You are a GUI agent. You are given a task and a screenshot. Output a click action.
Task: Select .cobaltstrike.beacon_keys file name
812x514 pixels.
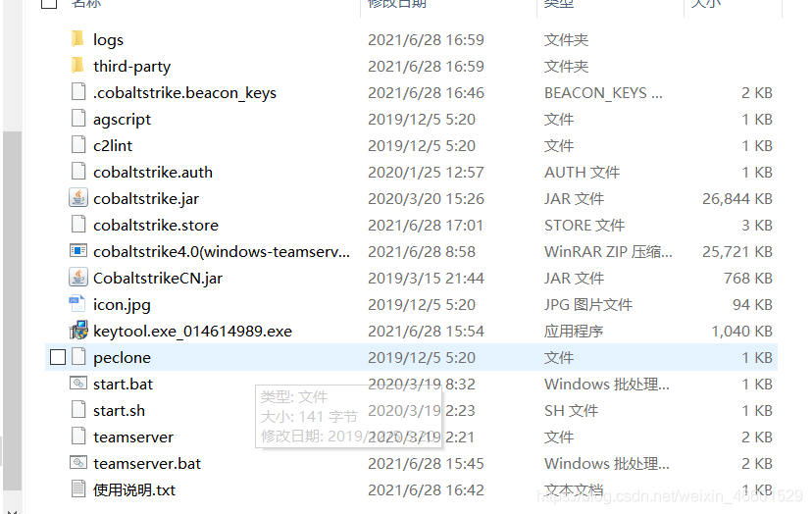[185, 93]
